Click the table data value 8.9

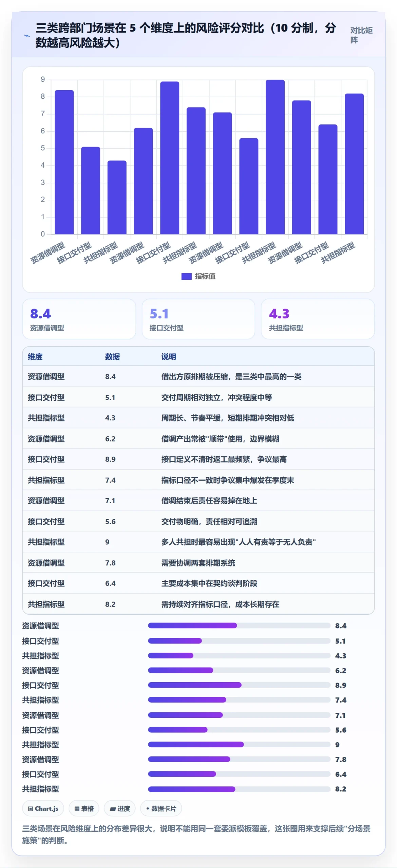point(110,459)
